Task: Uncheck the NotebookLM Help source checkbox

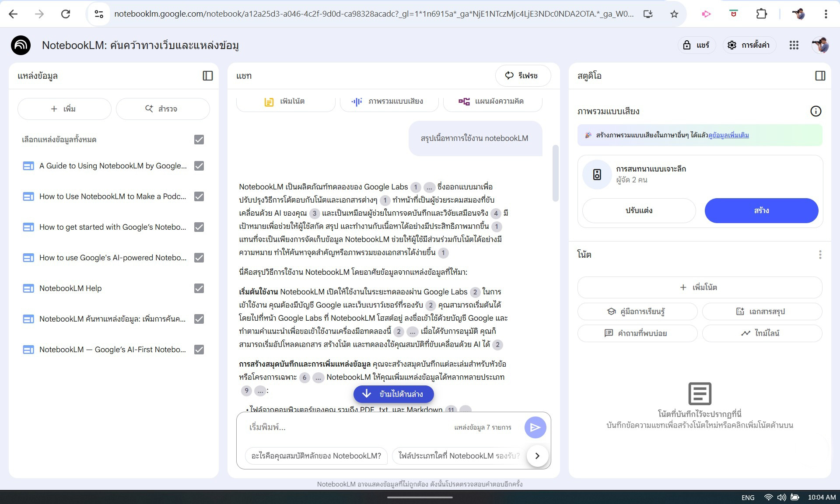Action: 199,288
